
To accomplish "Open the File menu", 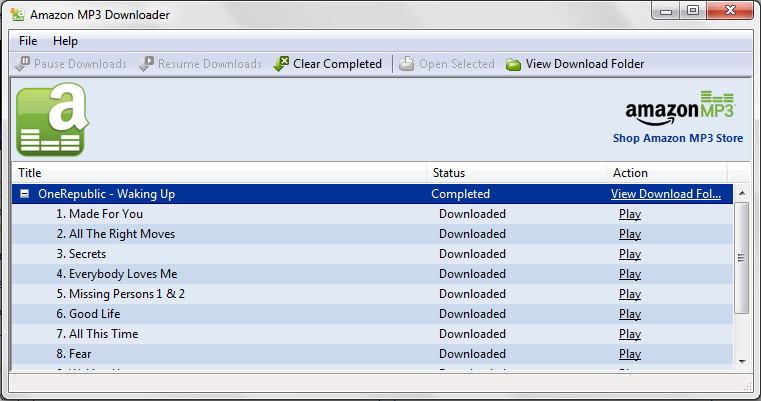I will coord(28,41).
